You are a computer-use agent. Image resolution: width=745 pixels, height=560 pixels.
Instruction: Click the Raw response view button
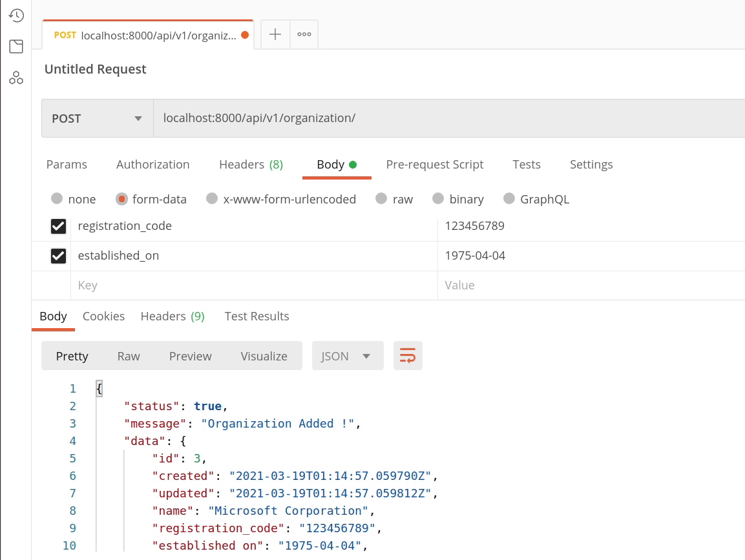click(x=129, y=356)
